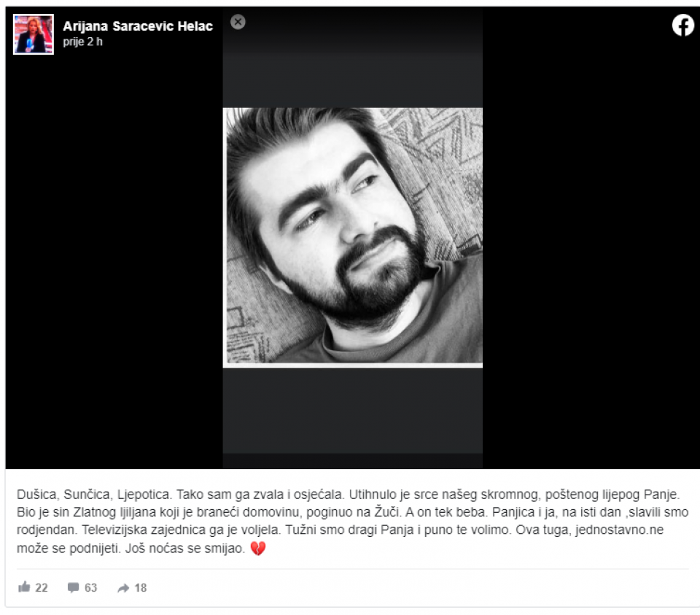The height and width of the screenshot is (615, 700).
Task: Click the thumbs-up like icon
Action: (x=24, y=587)
